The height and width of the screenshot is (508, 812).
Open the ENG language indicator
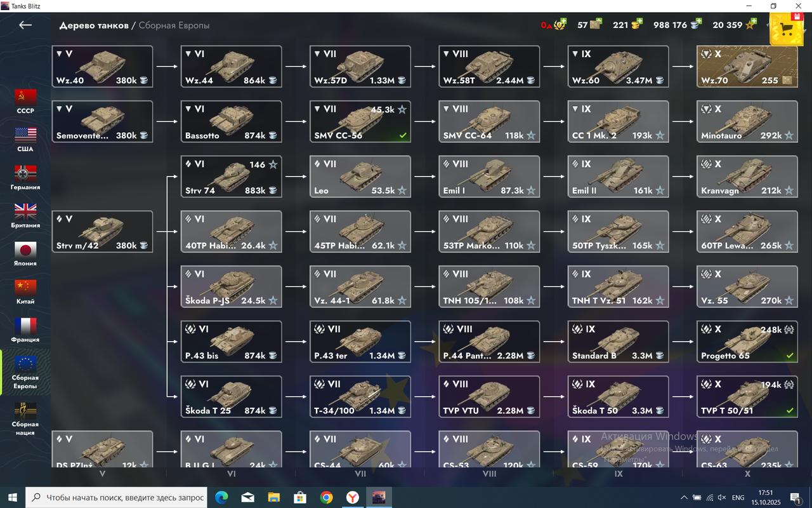click(738, 498)
